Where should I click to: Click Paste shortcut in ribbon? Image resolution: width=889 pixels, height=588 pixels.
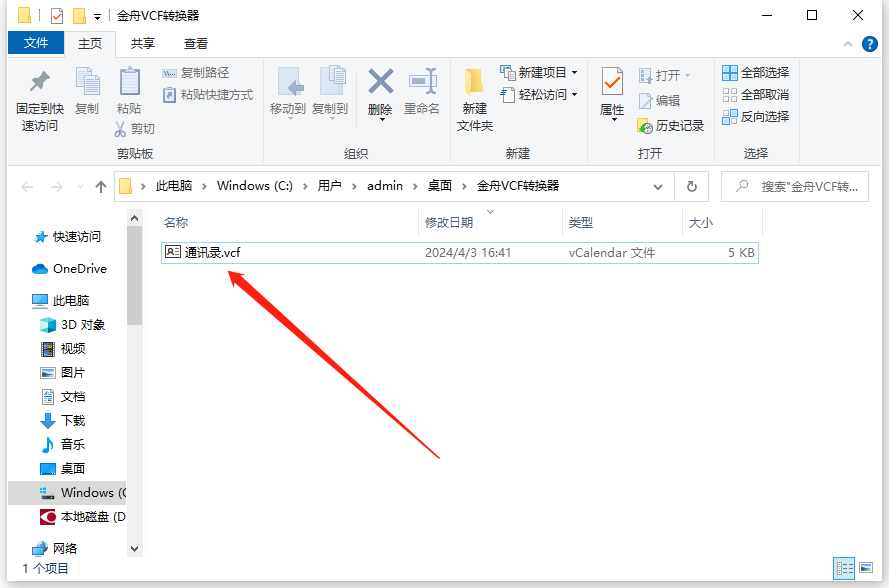[208, 95]
